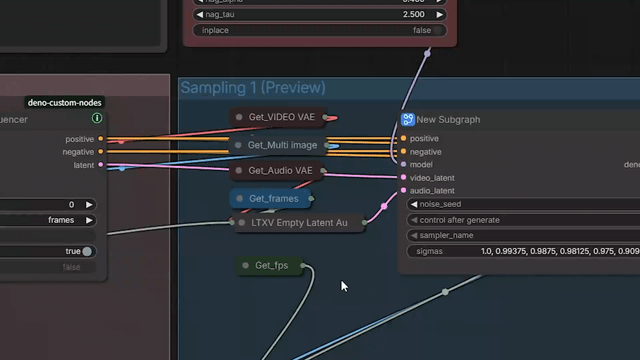Click the green info icon on sequencer node
This screenshot has width=640, height=360.
(97, 118)
